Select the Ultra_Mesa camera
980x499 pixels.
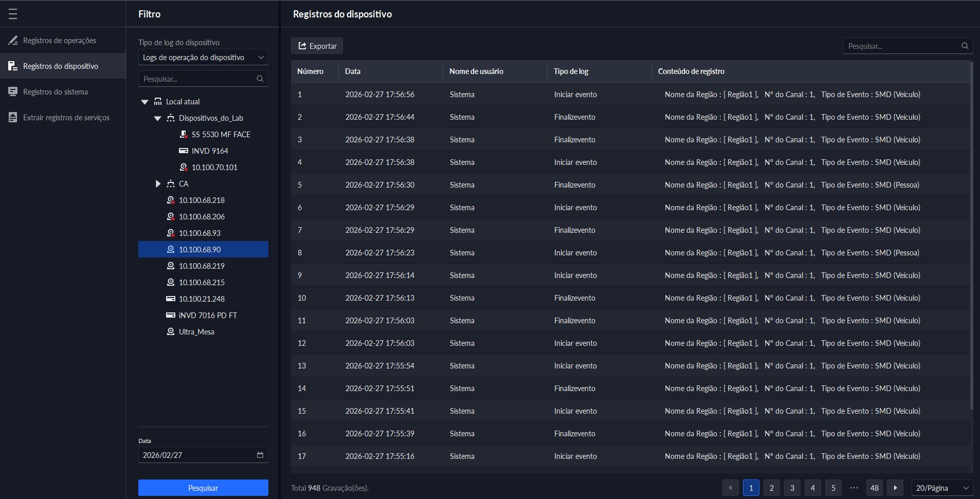[x=196, y=332]
